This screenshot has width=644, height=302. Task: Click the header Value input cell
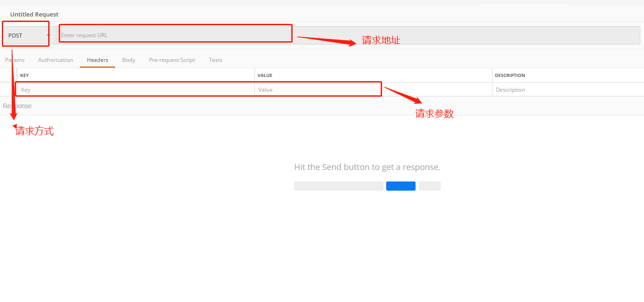373,90
